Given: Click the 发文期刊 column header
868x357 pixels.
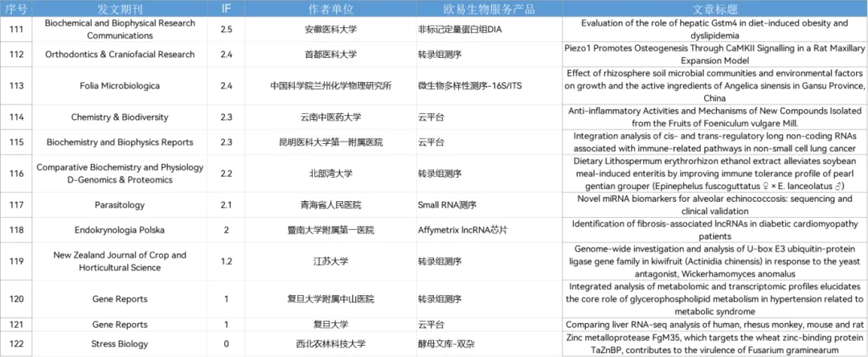Looking at the screenshot, I should (x=120, y=9).
